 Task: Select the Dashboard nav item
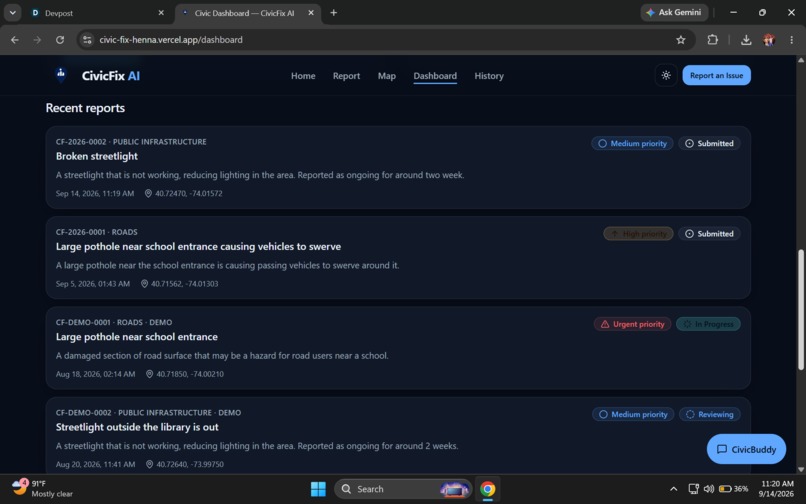tap(435, 76)
